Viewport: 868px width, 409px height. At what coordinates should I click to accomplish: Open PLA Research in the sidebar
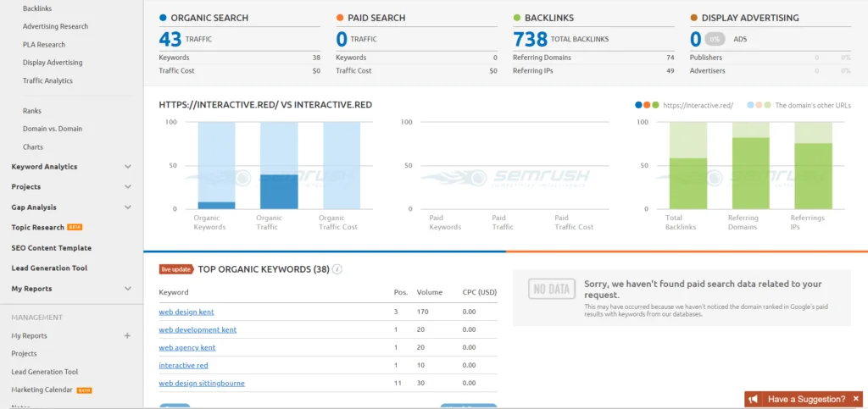[x=44, y=45]
